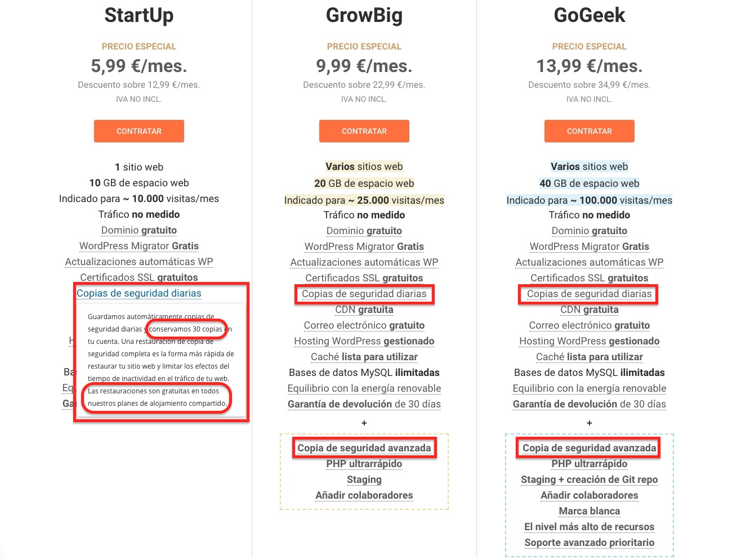Image resolution: width=750 pixels, height=560 pixels.
Task: Click CONTRATAR button under the GrowBig plan
Action: pyautogui.click(x=364, y=131)
